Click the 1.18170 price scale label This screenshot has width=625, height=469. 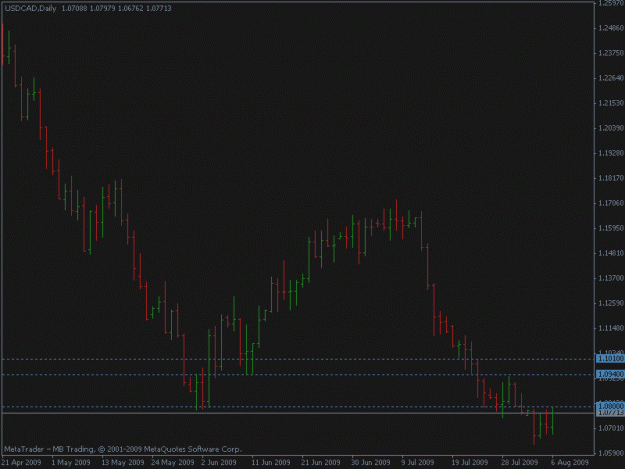pos(611,178)
